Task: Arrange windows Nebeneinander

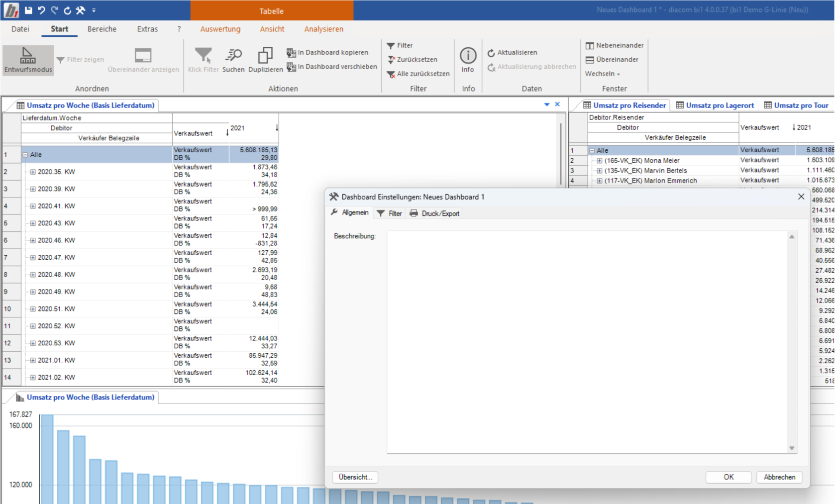Action: [x=615, y=45]
